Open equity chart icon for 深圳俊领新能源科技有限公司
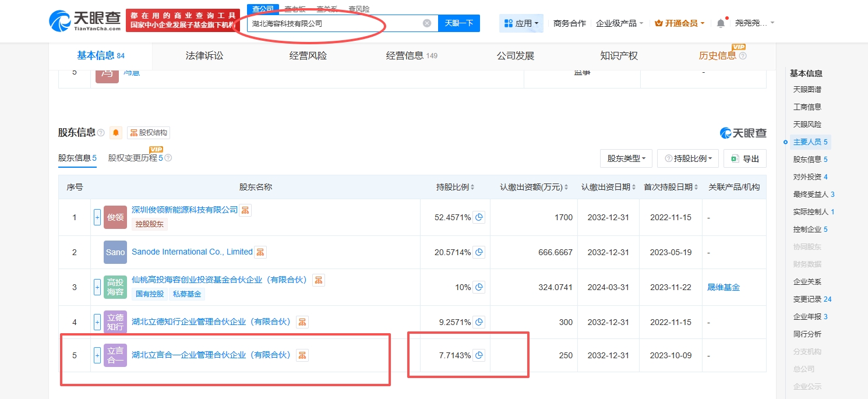The width and height of the screenshot is (868, 399). pyautogui.click(x=245, y=210)
